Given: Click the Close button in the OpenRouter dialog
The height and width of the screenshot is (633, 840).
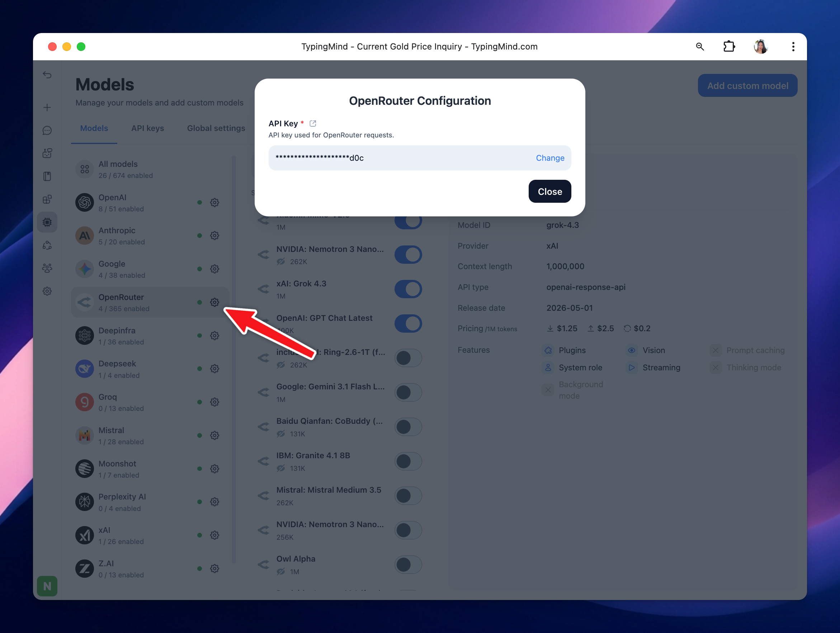Looking at the screenshot, I should coord(550,192).
